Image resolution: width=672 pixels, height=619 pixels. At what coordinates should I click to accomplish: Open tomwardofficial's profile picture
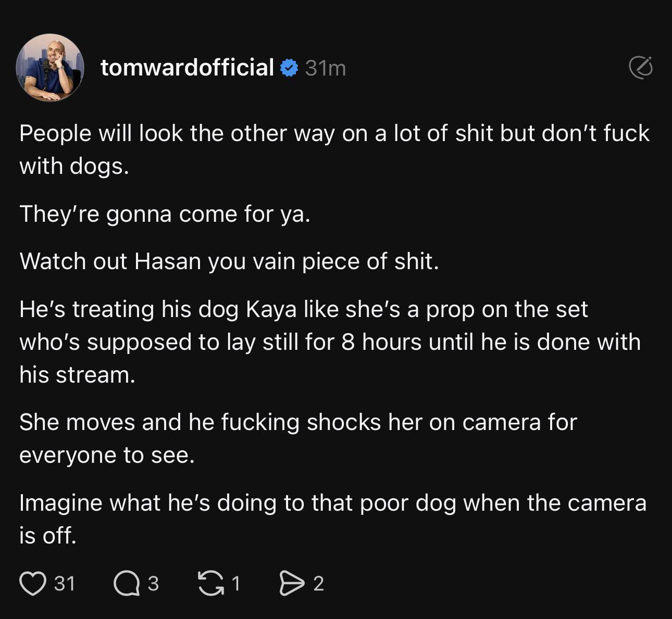tap(50, 68)
